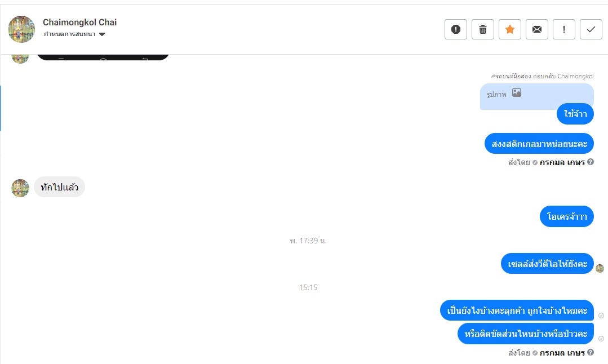Click sender avatar next to ทักไปแล้ว message
Screen dimensions: 608x364
pos(20,188)
